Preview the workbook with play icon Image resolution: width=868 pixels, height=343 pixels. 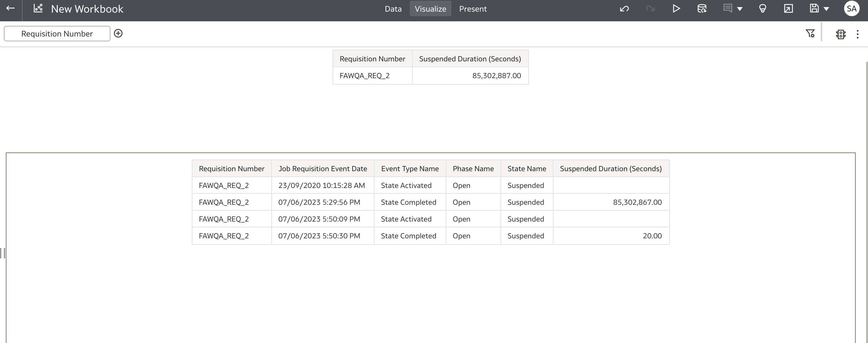click(x=676, y=9)
